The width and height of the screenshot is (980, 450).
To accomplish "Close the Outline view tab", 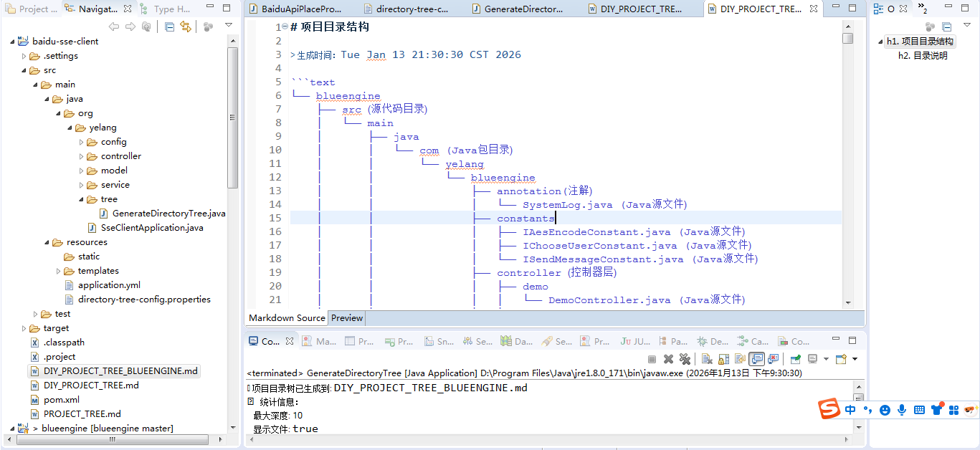I will (903, 9).
